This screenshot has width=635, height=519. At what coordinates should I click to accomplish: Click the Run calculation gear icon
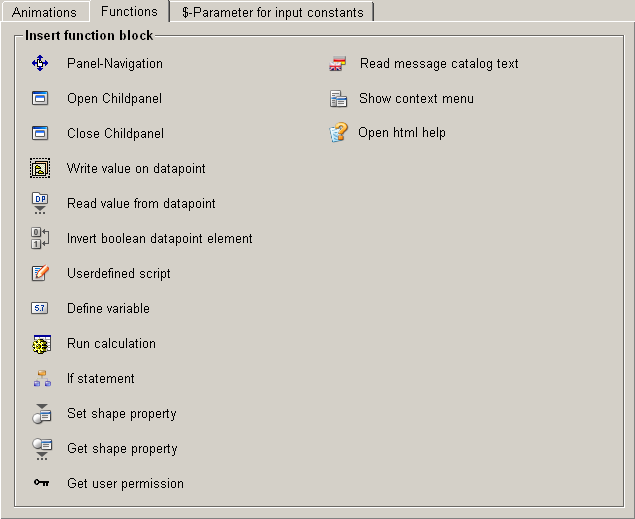(x=40, y=344)
